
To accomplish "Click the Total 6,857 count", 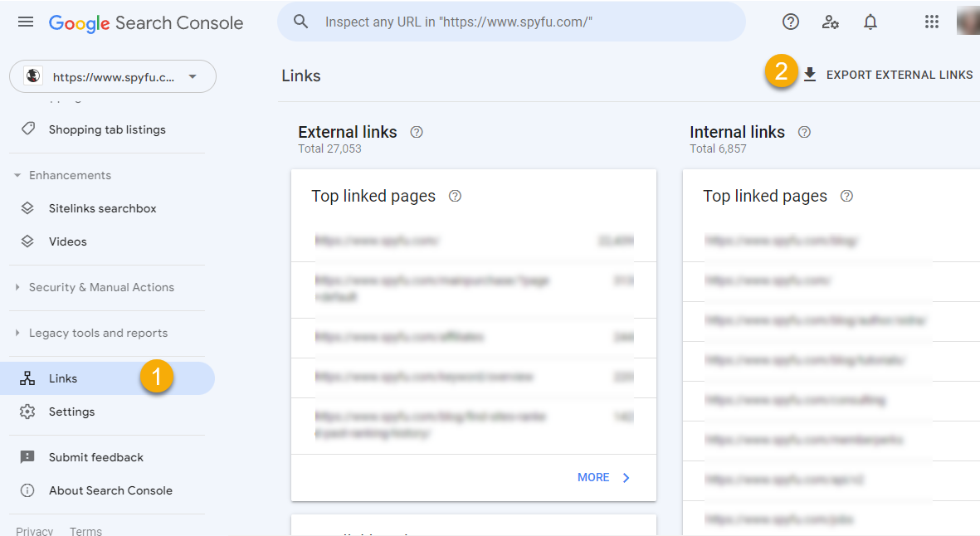I will pyautogui.click(x=718, y=149).
